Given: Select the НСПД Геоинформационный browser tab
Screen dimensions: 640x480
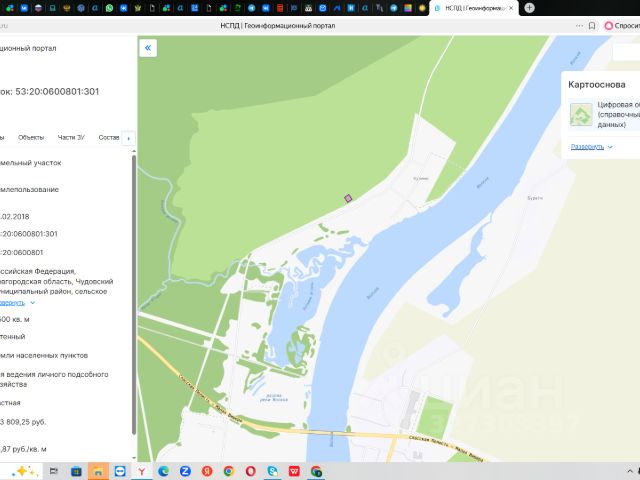Looking at the screenshot, I should coord(473,8).
